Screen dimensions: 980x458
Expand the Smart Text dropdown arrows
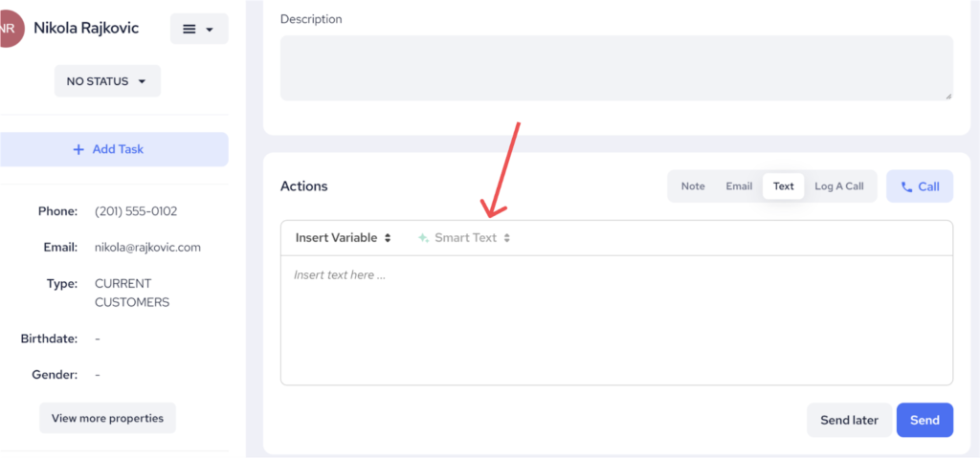[x=507, y=238]
